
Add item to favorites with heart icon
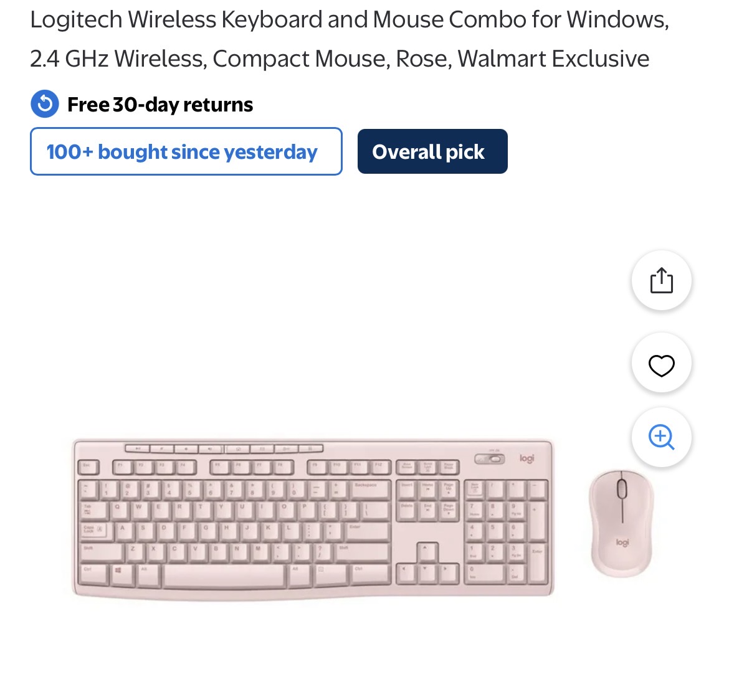click(x=661, y=363)
